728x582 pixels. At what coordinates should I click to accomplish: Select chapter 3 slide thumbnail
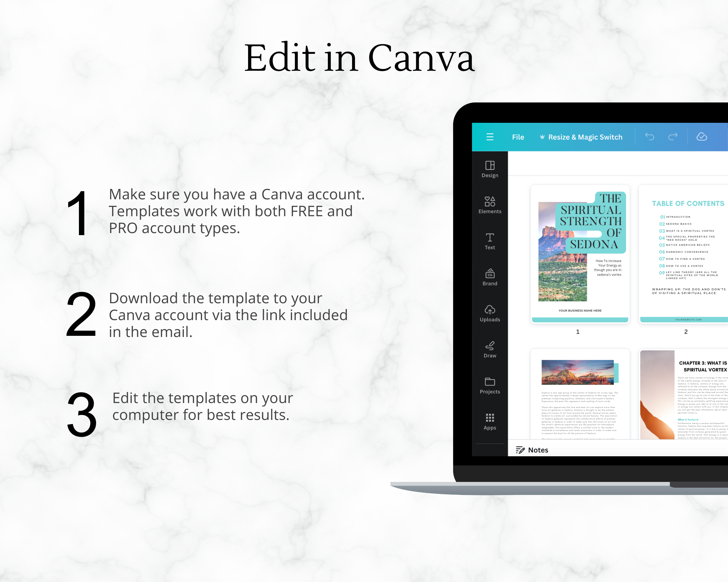pos(683,398)
